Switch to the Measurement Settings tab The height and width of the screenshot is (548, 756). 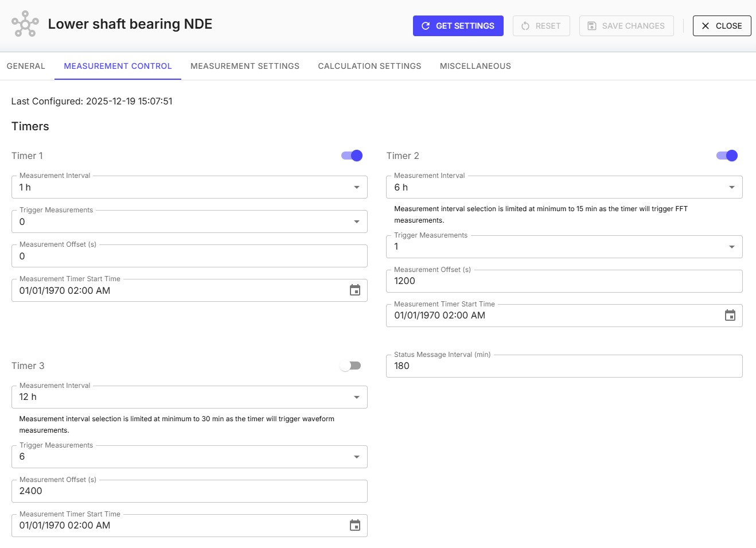[x=245, y=66]
